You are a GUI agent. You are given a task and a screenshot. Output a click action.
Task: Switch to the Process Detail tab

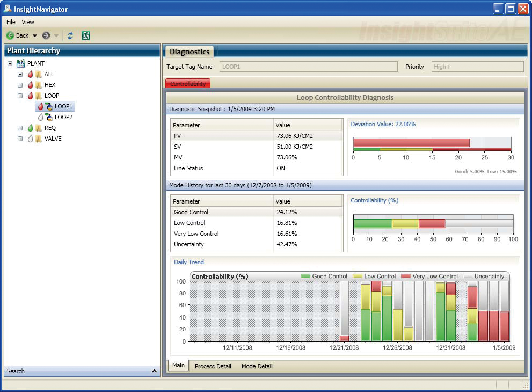coord(213,366)
